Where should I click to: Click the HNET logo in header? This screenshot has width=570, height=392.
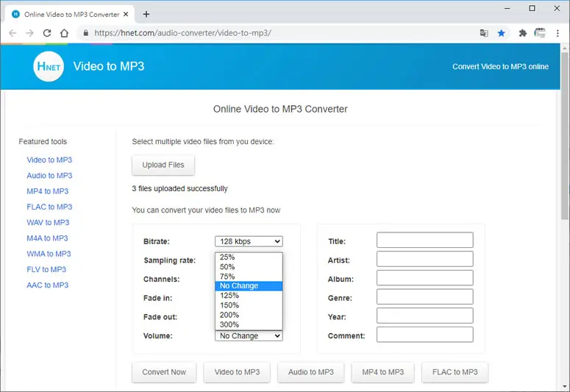[49, 66]
